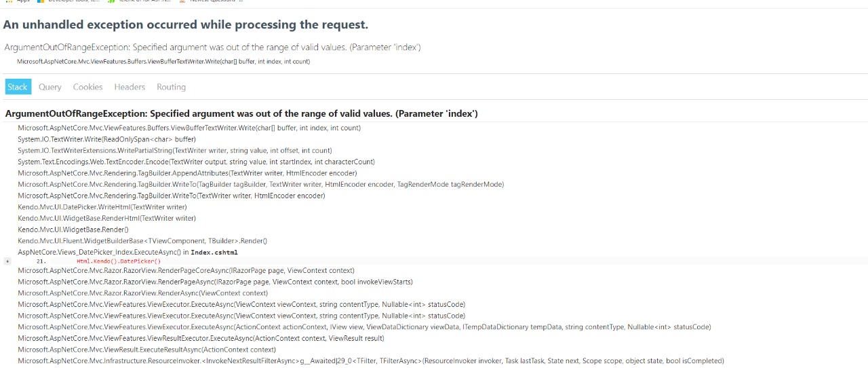Select the ViewResult.ExecuteResultAsync stack frame
The width and height of the screenshot is (868, 368).
point(147,350)
